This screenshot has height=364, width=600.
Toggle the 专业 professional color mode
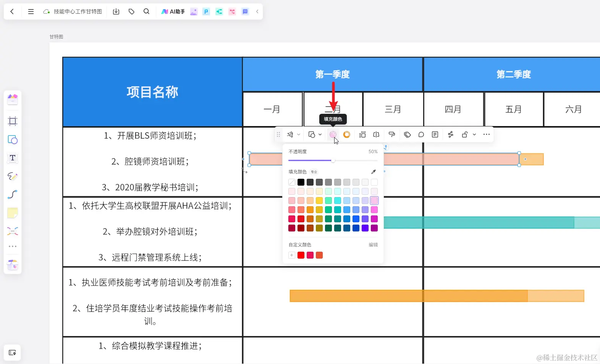coord(314,172)
